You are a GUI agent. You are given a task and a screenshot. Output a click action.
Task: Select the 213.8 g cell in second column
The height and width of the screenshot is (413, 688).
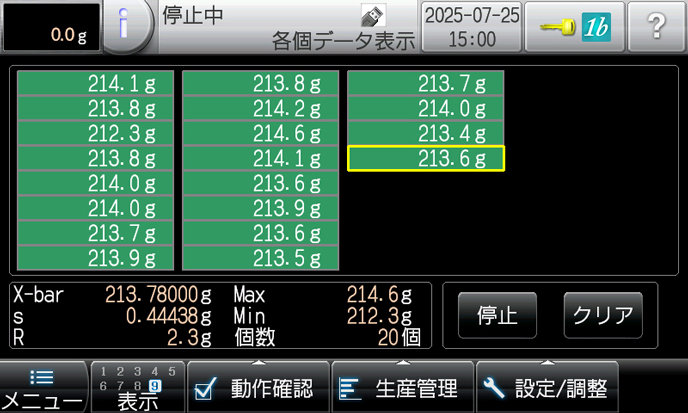click(x=260, y=83)
